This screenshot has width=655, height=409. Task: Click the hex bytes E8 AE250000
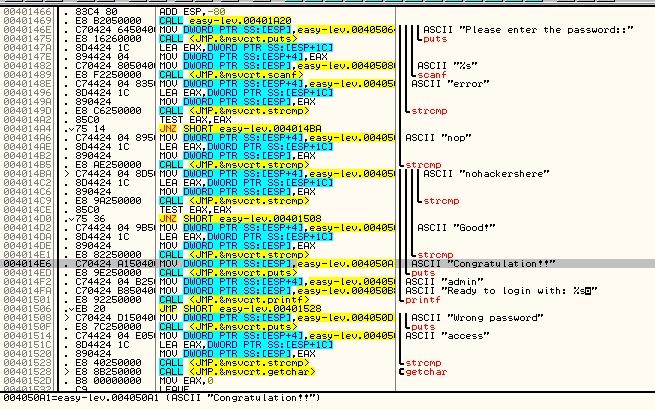click(x=108, y=165)
